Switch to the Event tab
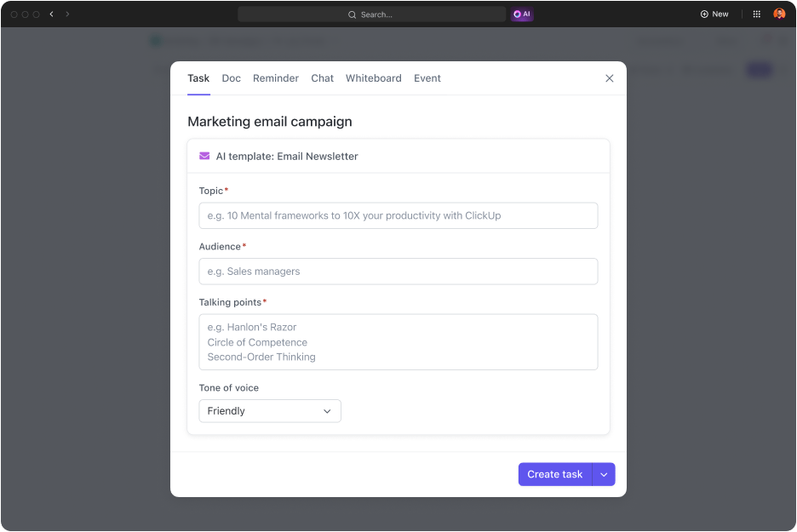 point(427,78)
